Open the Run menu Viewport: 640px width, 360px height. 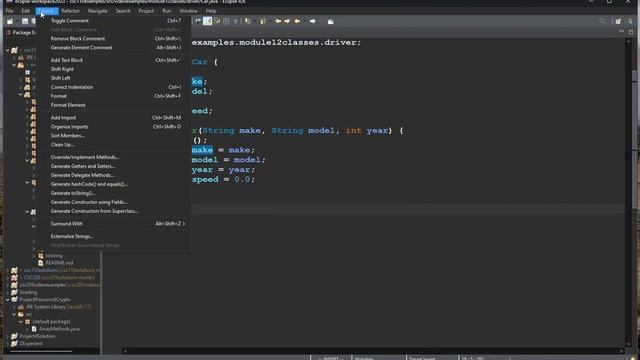tap(167, 11)
